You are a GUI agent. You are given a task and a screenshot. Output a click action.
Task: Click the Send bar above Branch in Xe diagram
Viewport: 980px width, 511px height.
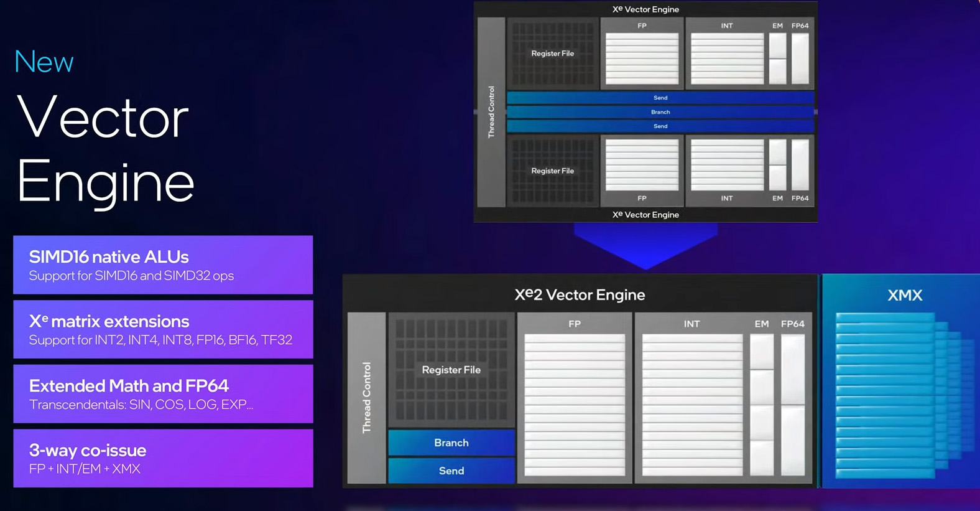(x=660, y=98)
